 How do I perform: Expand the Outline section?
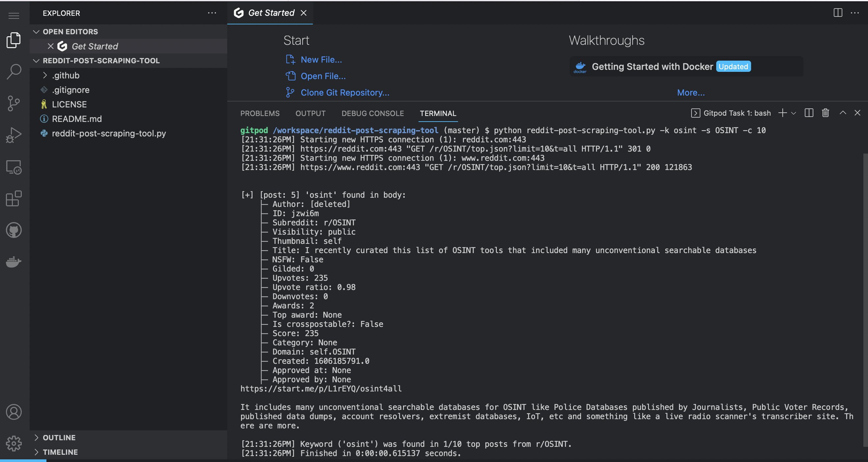pos(128,437)
